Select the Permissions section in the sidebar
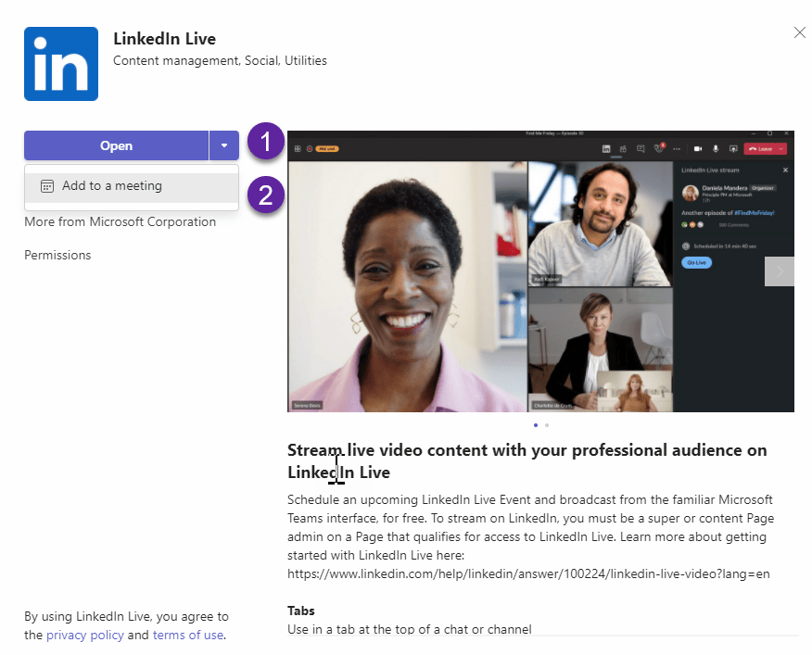This screenshot has width=812, height=655. (x=57, y=255)
